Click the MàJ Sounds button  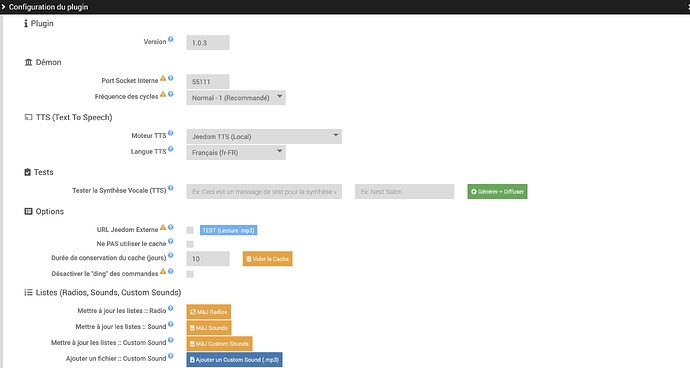pos(209,328)
